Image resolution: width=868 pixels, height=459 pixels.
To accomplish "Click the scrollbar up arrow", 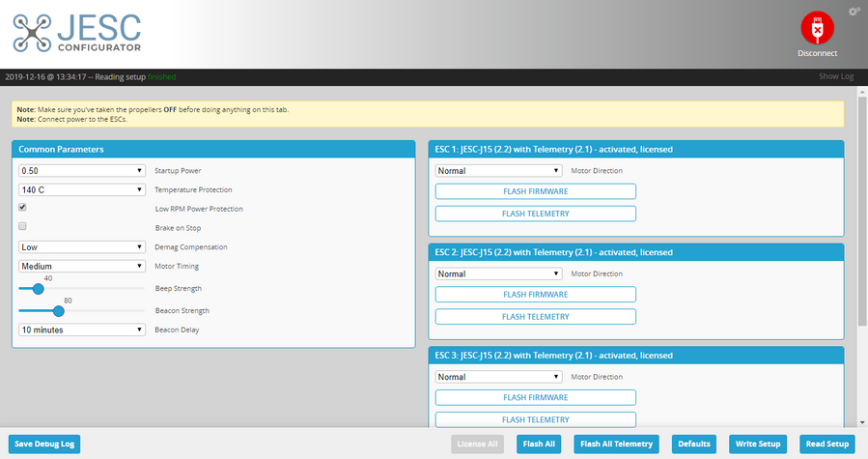I will (862, 91).
